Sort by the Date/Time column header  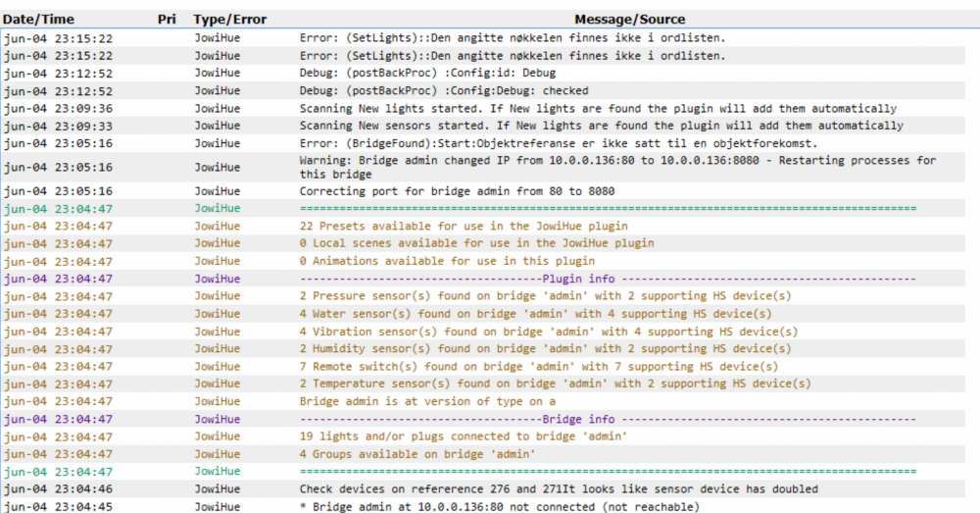pos(39,20)
